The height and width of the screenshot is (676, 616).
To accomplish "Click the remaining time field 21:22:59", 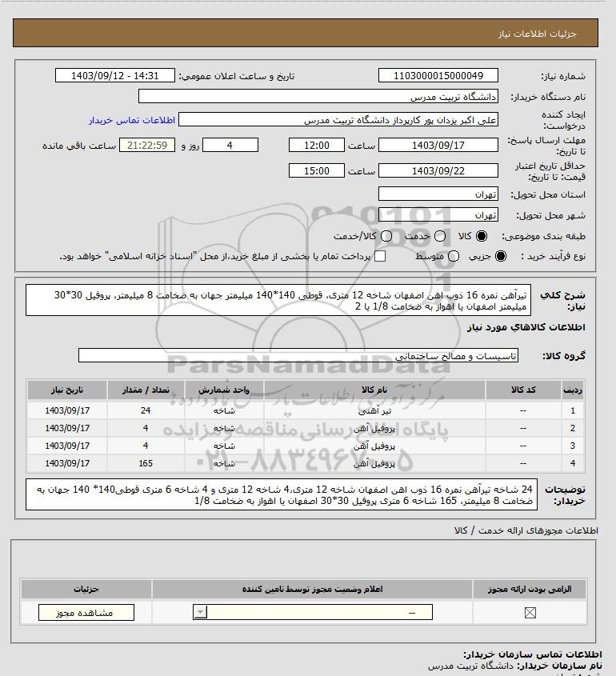I will [x=147, y=146].
